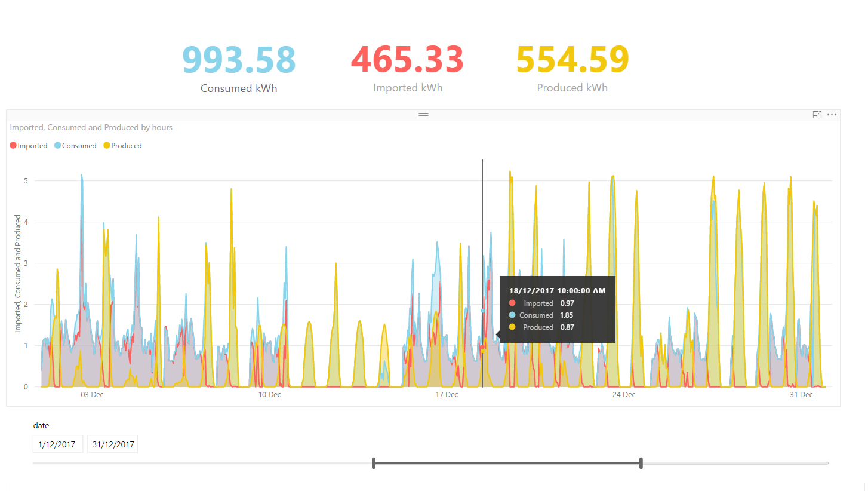
Task: Open More options ellipsis menu on chart
Action: coord(832,115)
